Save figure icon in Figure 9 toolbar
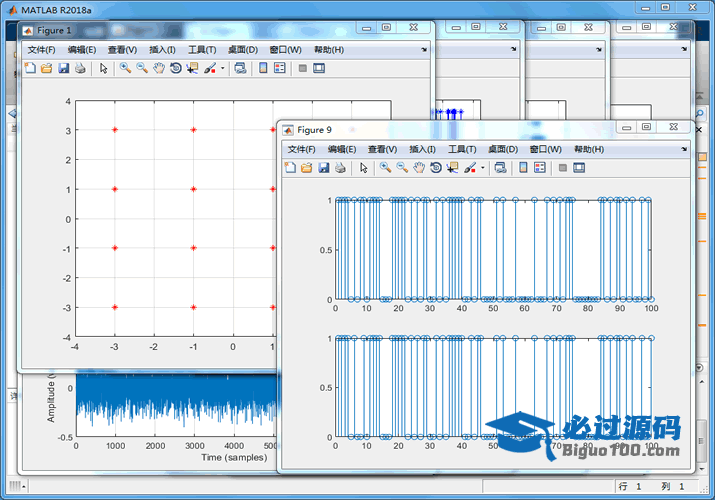 click(324, 168)
